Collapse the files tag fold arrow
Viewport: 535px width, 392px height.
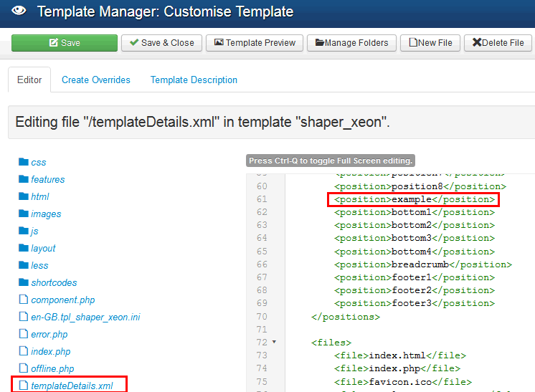274,343
